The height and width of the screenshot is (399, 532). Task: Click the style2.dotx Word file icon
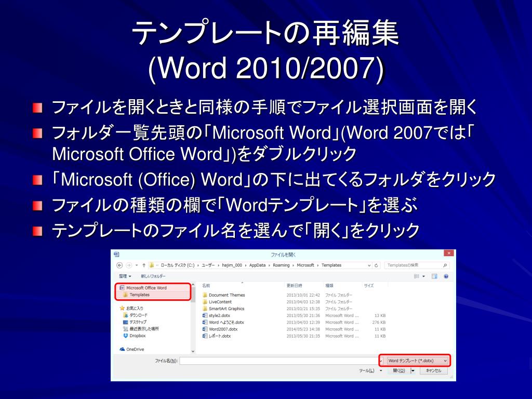coord(205,315)
